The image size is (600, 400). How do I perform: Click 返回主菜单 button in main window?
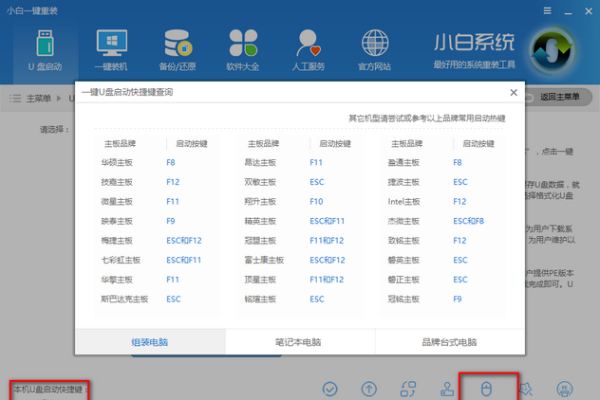559,97
